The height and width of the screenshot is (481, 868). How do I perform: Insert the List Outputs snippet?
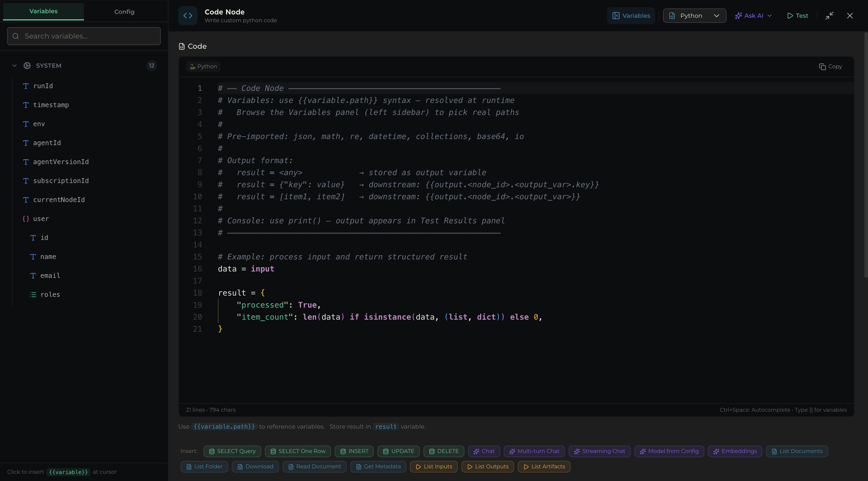[x=488, y=467]
